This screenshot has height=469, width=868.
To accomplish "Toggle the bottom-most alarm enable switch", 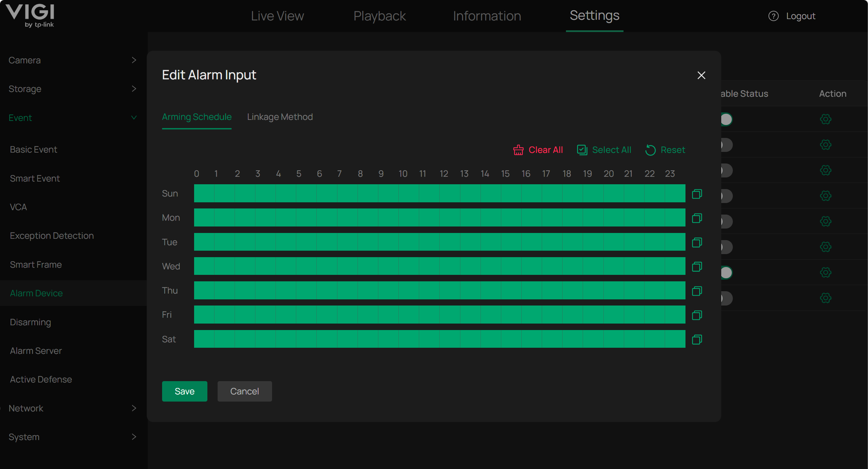I will [726, 298].
